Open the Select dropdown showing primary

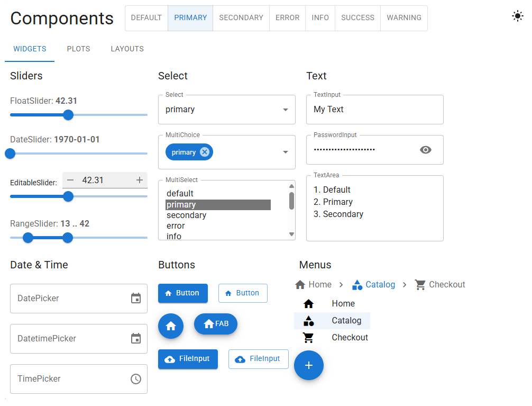click(x=226, y=110)
